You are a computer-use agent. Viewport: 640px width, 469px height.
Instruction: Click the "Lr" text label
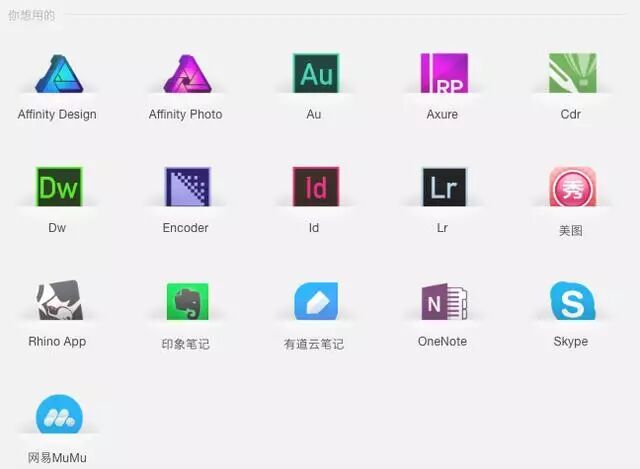(x=442, y=228)
